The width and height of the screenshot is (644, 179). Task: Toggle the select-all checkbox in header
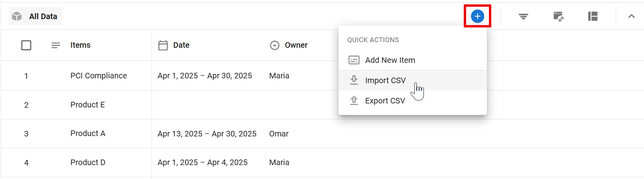pyautogui.click(x=26, y=45)
